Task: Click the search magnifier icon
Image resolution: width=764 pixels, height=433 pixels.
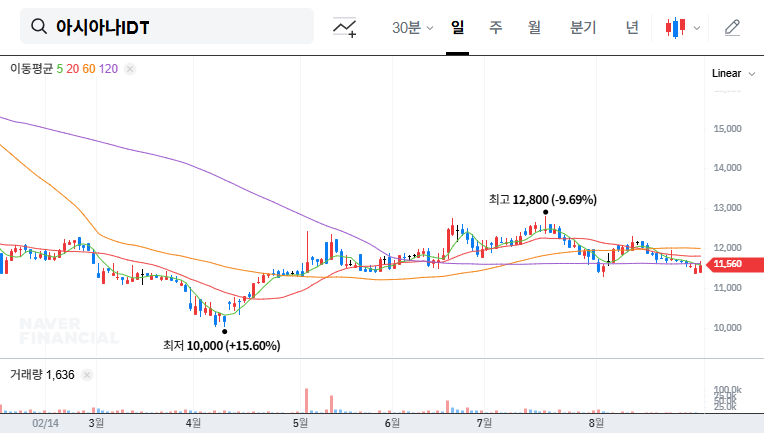Action: (39, 26)
